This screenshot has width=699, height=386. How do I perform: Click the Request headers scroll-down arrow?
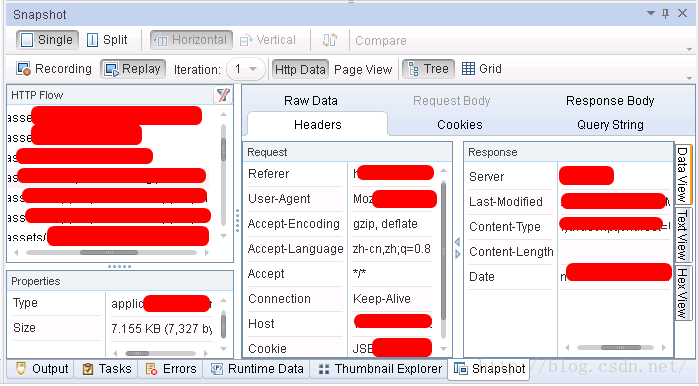coord(443,349)
